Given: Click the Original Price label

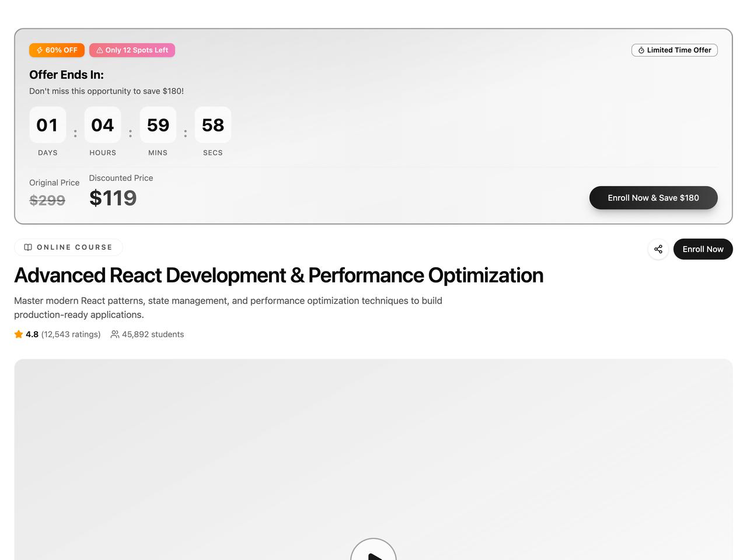Looking at the screenshot, I should pyautogui.click(x=54, y=183).
